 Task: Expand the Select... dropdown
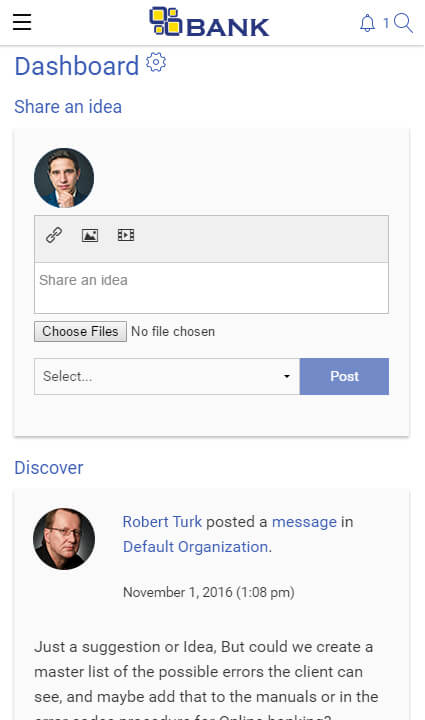[167, 377]
